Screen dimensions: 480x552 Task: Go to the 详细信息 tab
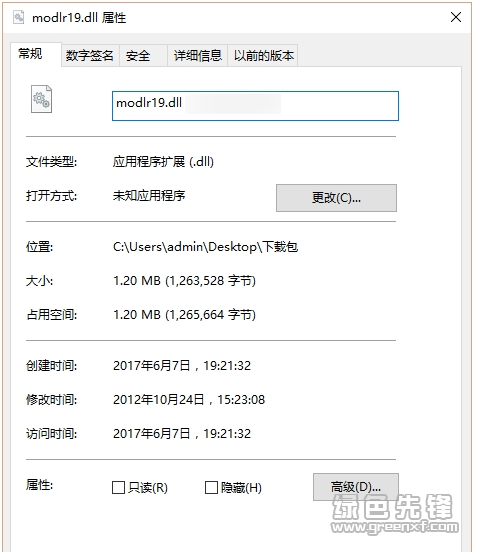point(198,56)
